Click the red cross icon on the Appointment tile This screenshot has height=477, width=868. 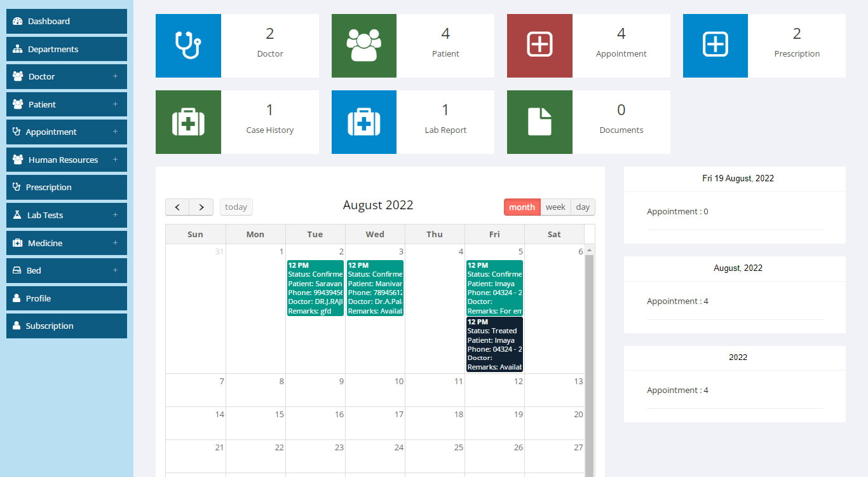pyautogui.click(x=539, y=45)
